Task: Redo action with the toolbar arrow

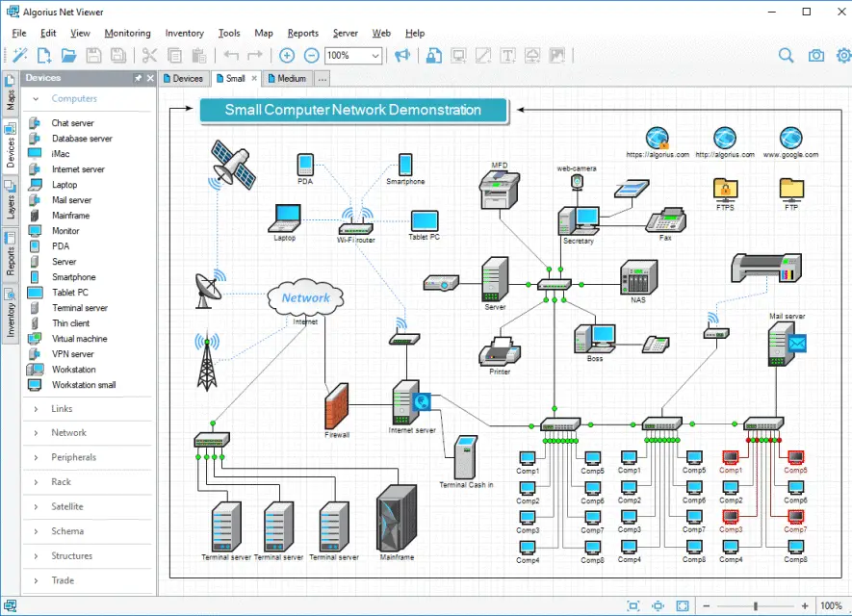Action: coord(255,55)
